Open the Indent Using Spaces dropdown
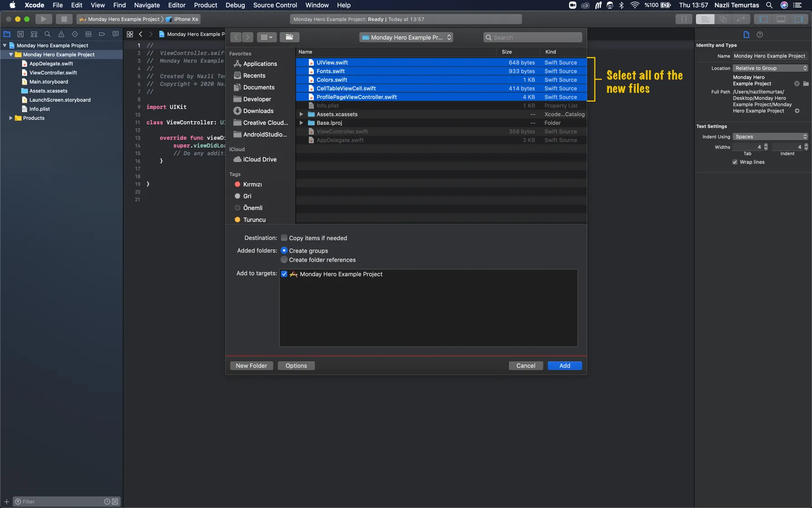 click(770, 137)
